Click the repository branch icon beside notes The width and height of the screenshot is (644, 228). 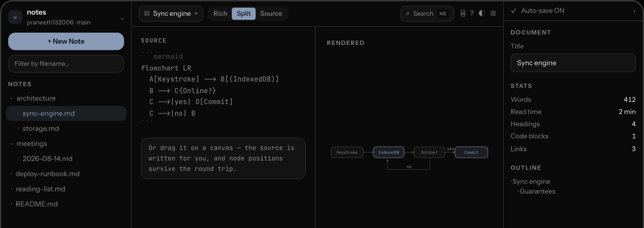coord(15,17)
